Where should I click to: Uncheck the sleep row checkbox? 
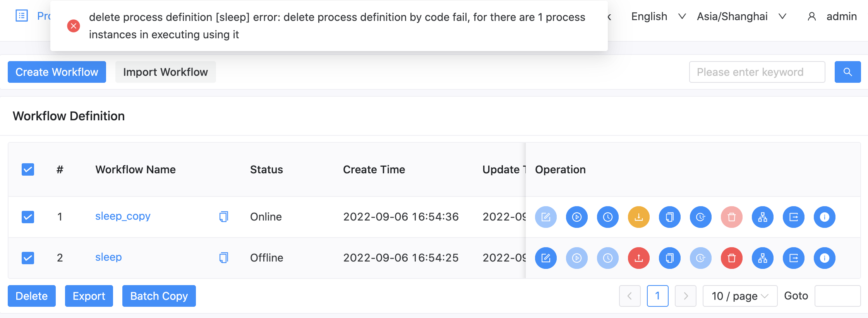click(28, 258)
